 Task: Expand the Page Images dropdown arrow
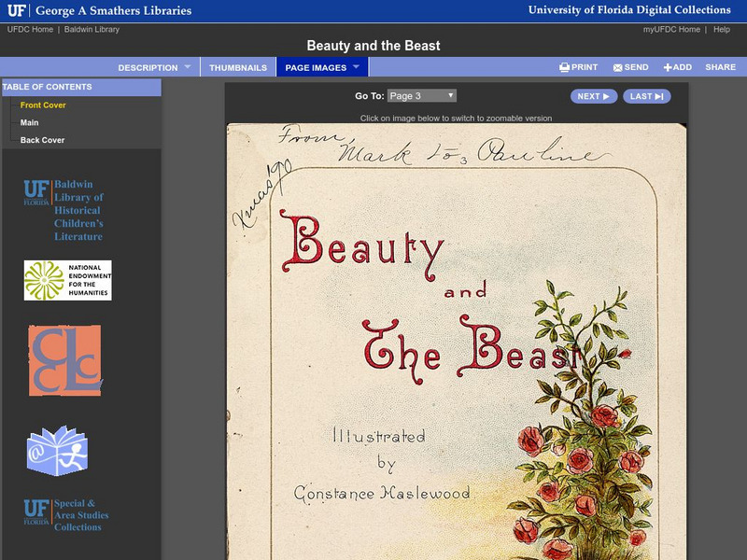[x=356, y=67]
